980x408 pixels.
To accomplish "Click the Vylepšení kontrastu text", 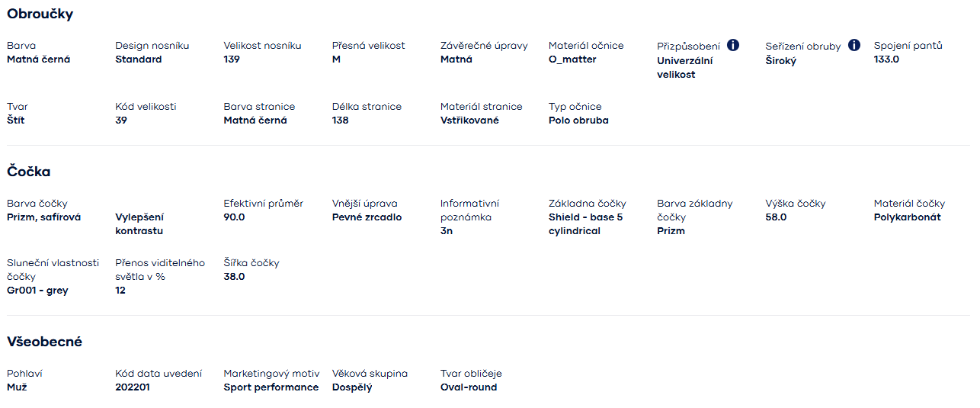I will (139, 224).
